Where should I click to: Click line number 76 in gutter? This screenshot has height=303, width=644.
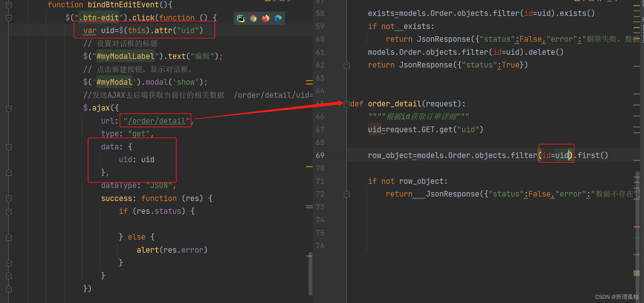pyautogui.click(x=320, y=246)
